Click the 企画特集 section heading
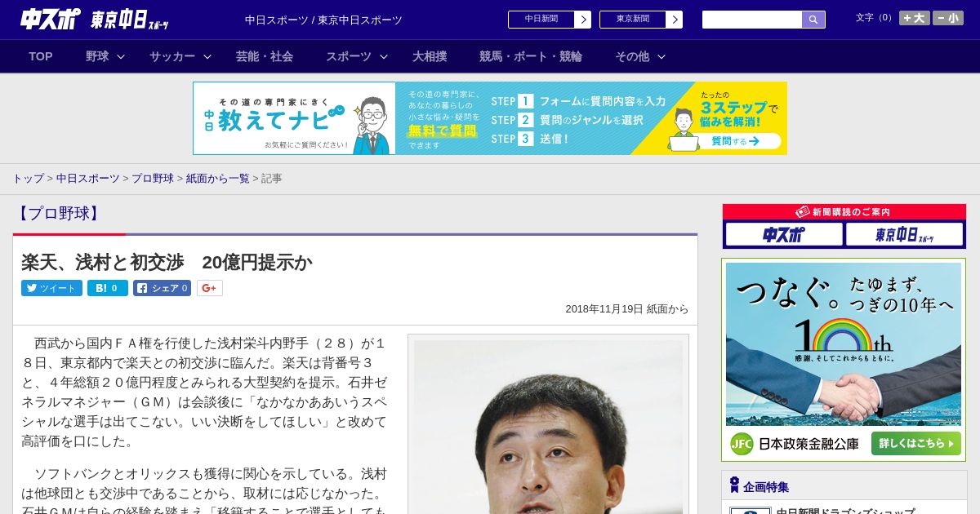This screenshot has height=514, width=980. [x=766, y=486]
